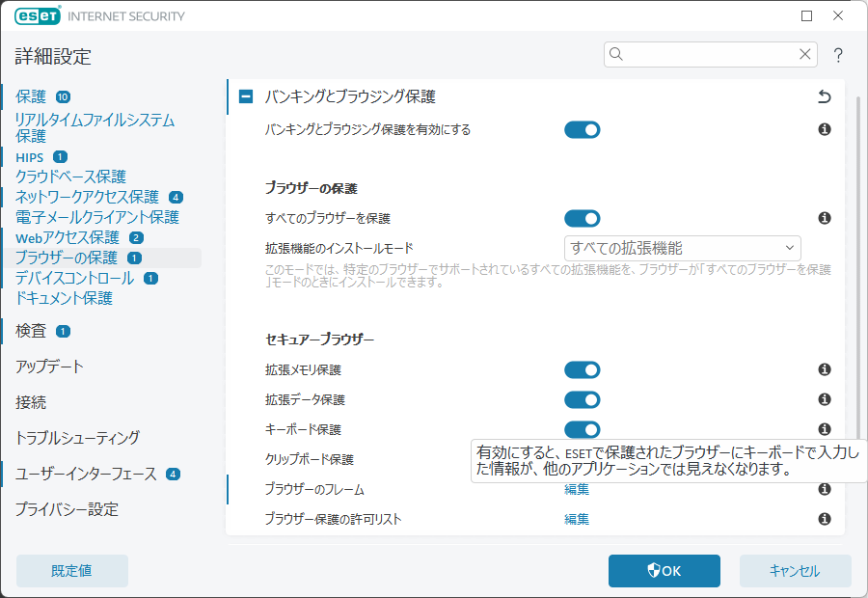The image size is (868, 598).
Task: Toggle キーボード保護 switch
Action: tap(583, 429)
